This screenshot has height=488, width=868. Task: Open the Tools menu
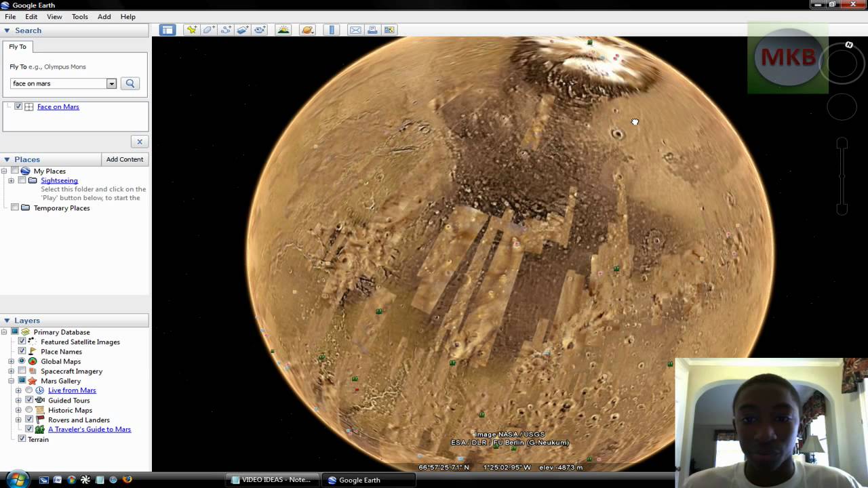80,16
